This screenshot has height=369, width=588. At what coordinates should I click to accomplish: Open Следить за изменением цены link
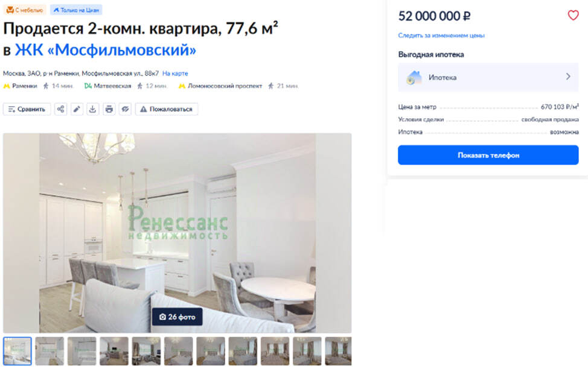tap(441, 36)
